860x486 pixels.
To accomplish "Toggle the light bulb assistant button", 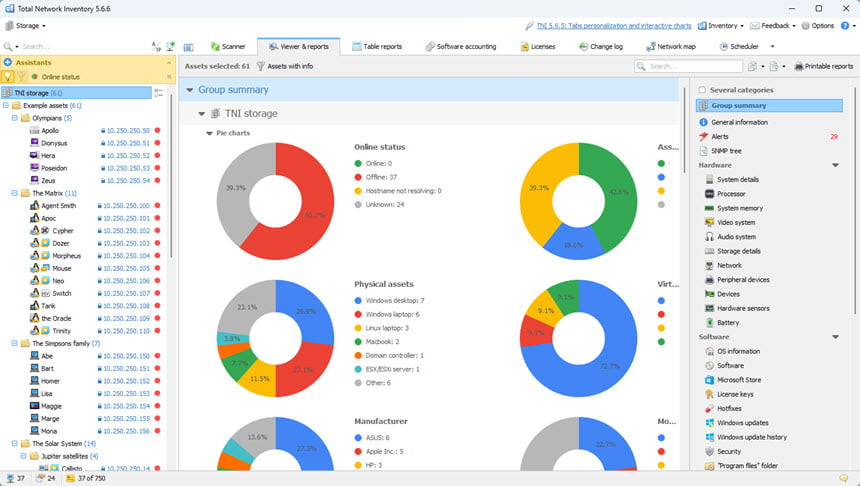I will (x=8, y=77).
